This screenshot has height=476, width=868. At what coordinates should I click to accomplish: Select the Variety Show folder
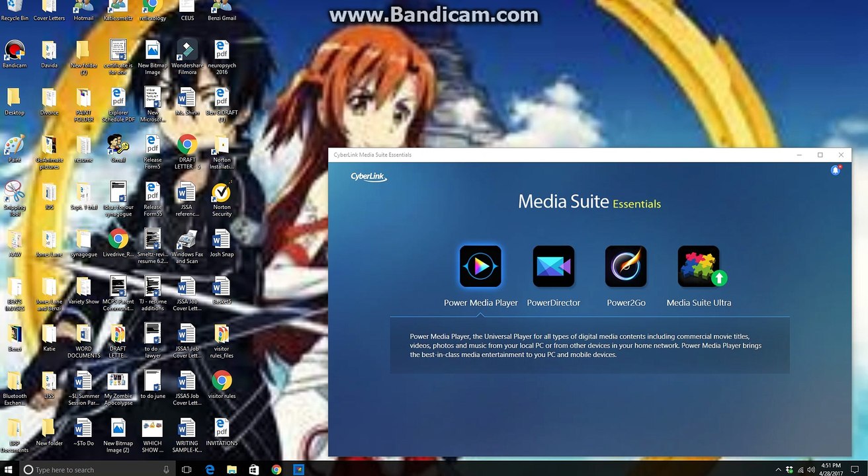tap(83, 290)
